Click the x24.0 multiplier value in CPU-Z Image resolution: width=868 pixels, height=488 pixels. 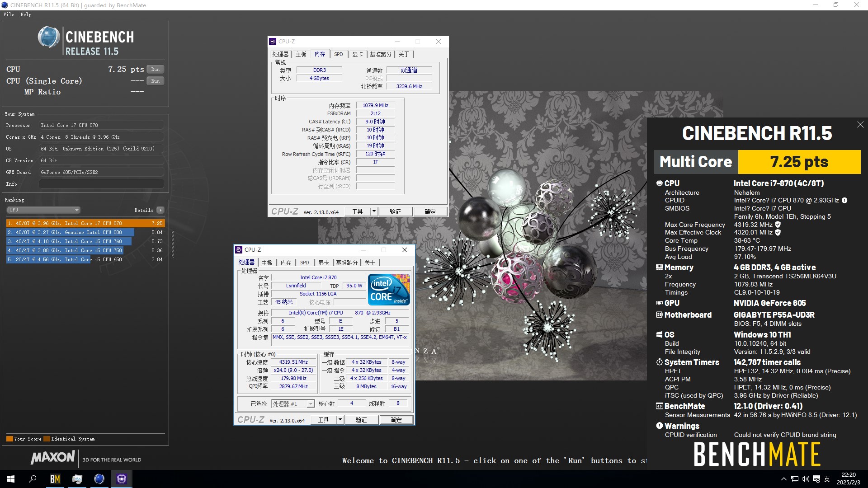(293, 370)
